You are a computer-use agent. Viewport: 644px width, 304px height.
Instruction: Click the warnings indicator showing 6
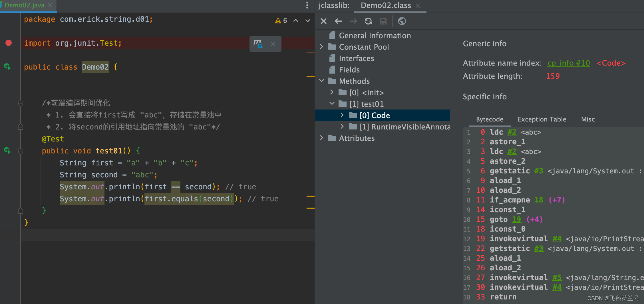point(281,21)
